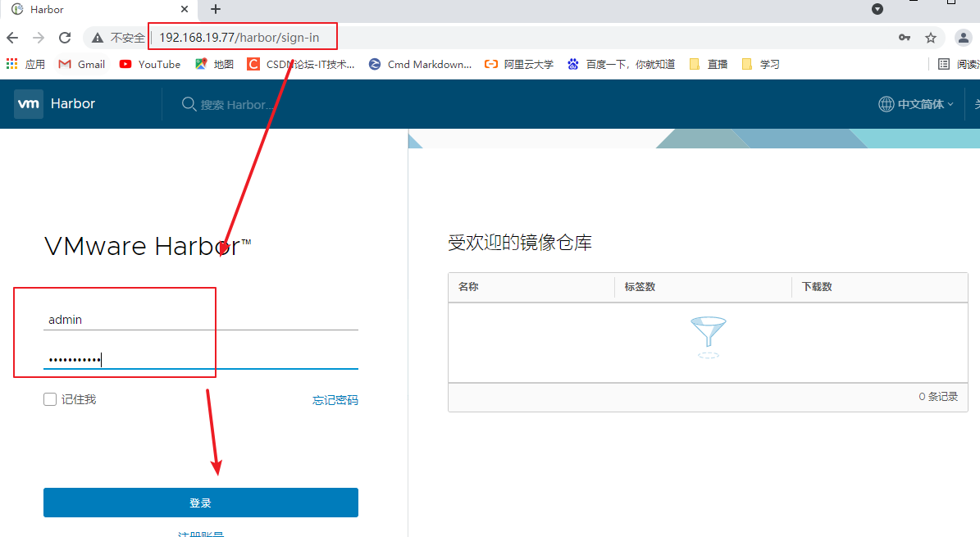Open the YouTube bookmark
Viewport: 980px width, 537px height.
coord(150,64)
